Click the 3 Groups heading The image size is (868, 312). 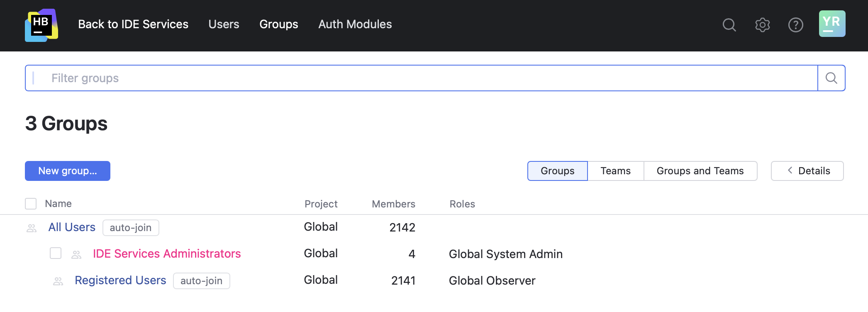66,124
